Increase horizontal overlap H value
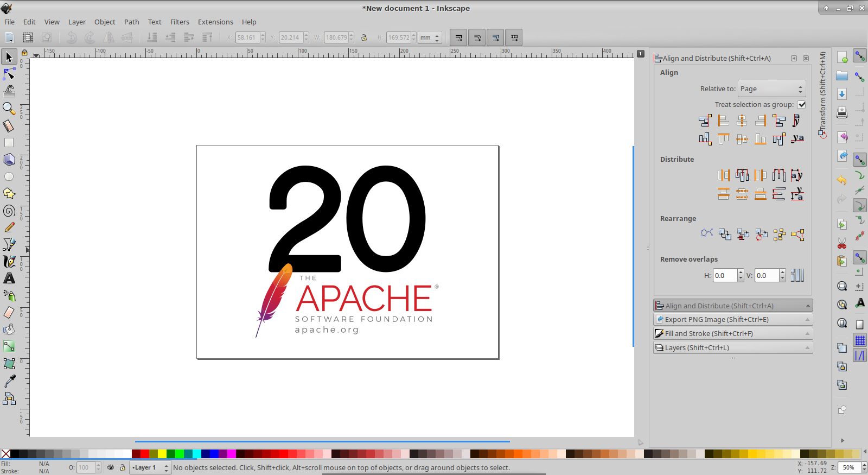This screenshot has height=475, width=868. coord(741,273)
